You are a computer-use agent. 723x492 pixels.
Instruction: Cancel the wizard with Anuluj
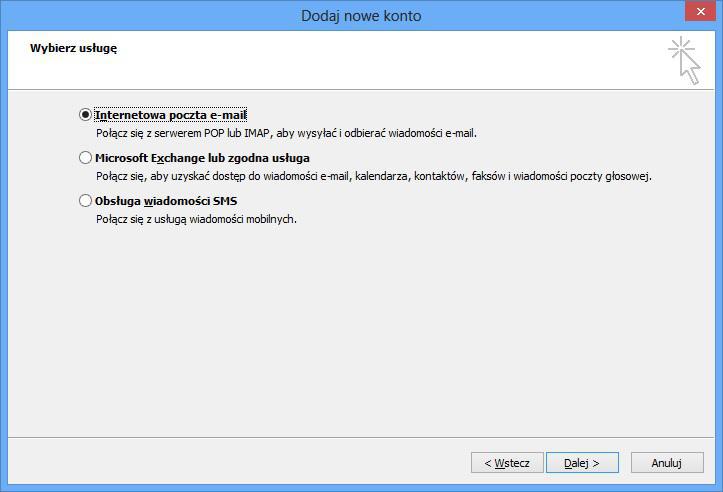click(x=667, y=462)
